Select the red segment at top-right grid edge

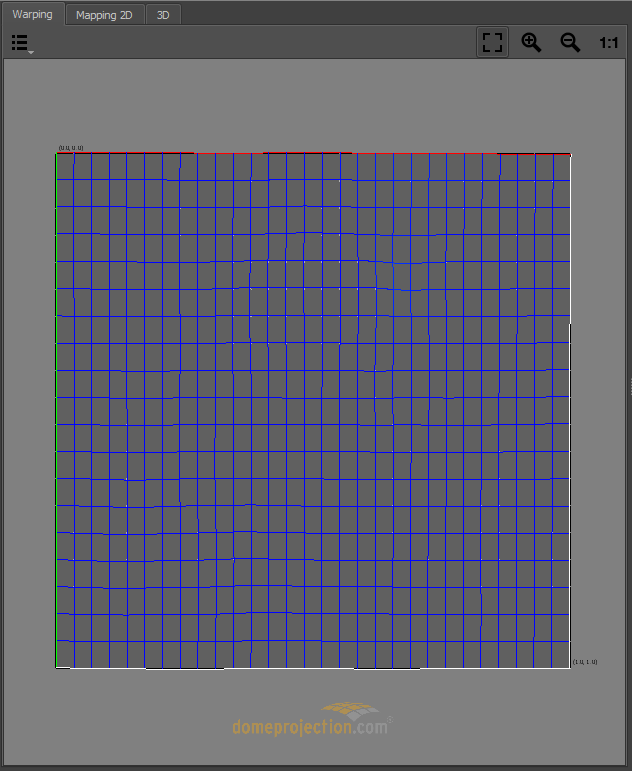(x=533, y=154)
